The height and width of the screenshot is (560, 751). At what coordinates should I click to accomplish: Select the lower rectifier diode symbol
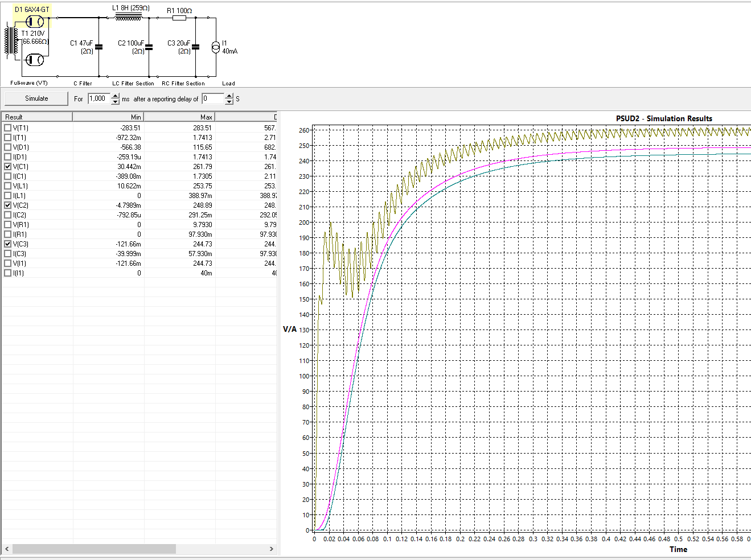tap(35, 59)
